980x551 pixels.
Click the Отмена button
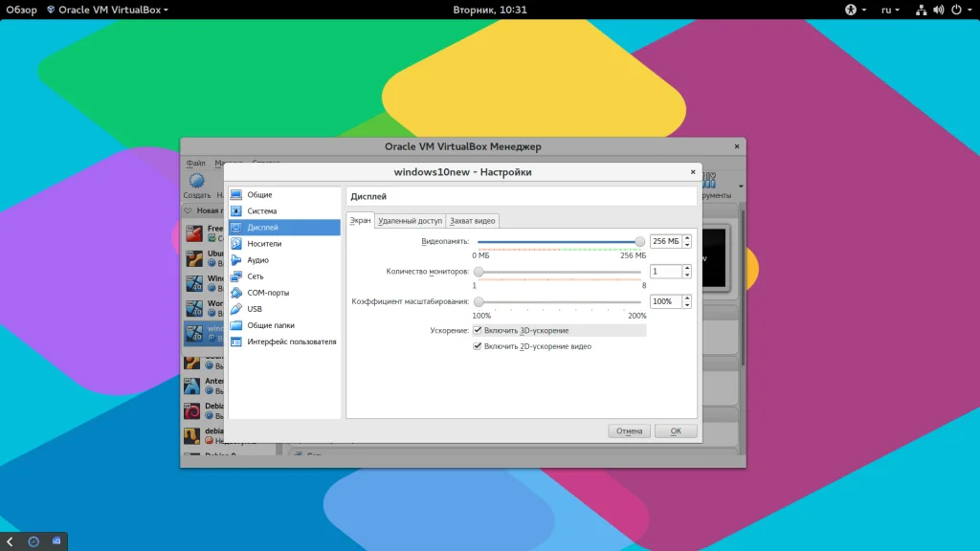pyautogui.click(x=629, y=431)
